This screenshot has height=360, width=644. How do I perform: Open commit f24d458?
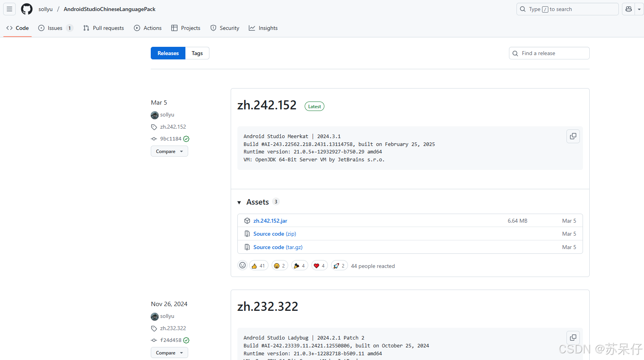click(x=171, y=340)
